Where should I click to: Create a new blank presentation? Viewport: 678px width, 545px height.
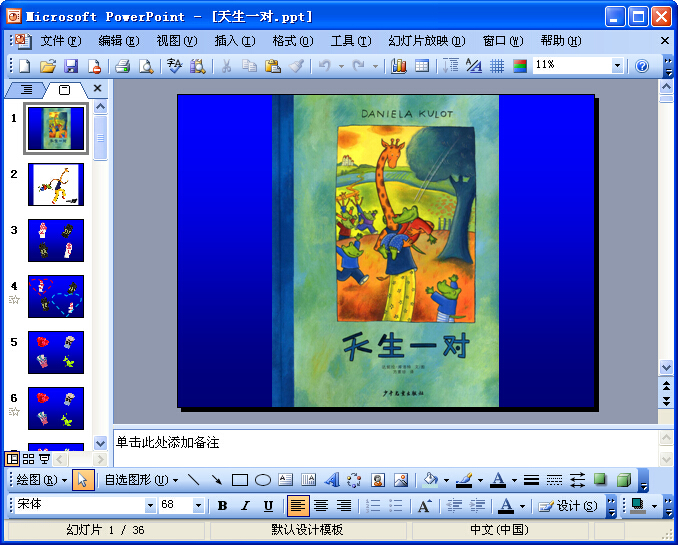(25, 66)
